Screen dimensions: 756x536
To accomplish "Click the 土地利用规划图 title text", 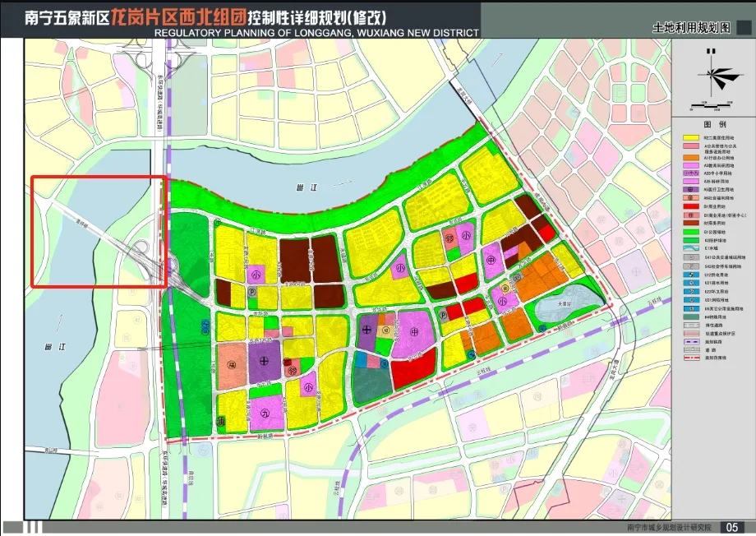I will (691, 28).
